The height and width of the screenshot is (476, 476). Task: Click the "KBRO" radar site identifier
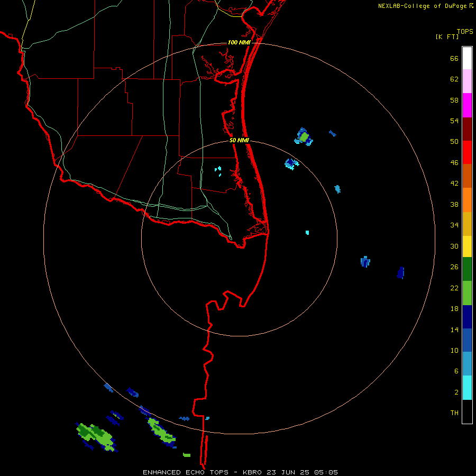(252, 472)
